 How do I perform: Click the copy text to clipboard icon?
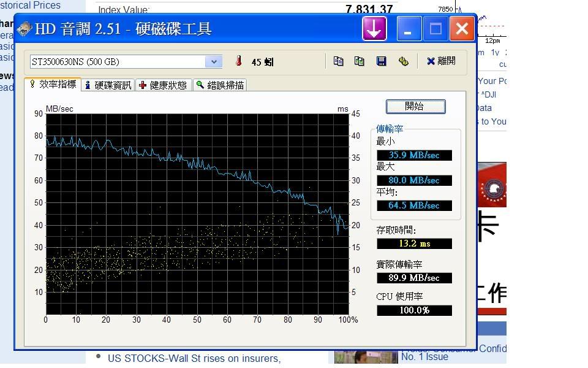tap(338, 61)
